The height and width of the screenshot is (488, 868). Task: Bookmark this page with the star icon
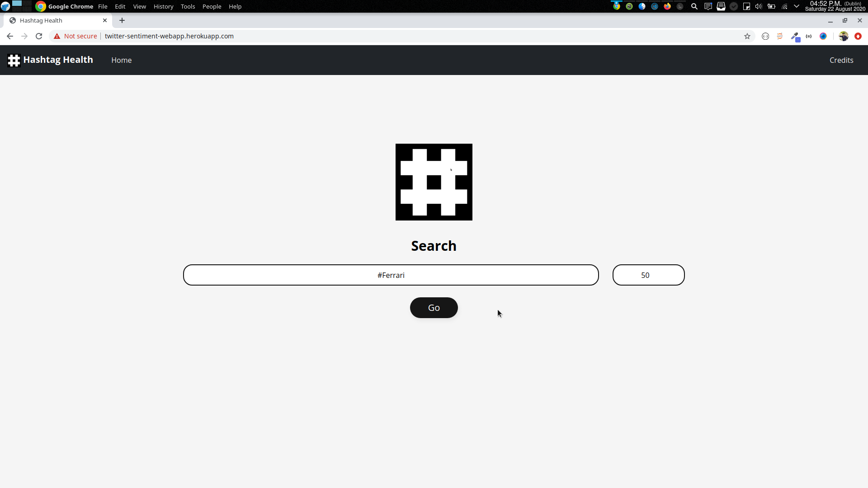tap(747, 36)
